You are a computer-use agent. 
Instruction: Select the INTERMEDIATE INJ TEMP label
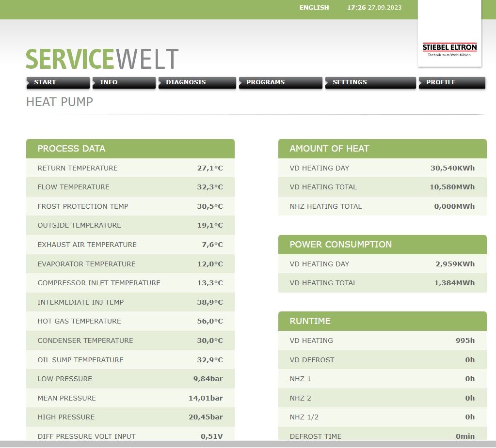[80, 302]
